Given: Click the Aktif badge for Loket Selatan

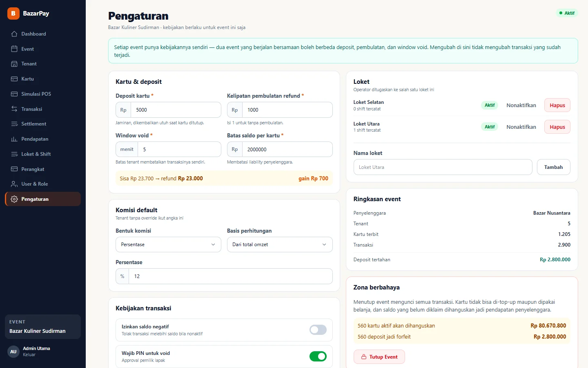Looking at the screenshot, I should [x=490, y=105].
